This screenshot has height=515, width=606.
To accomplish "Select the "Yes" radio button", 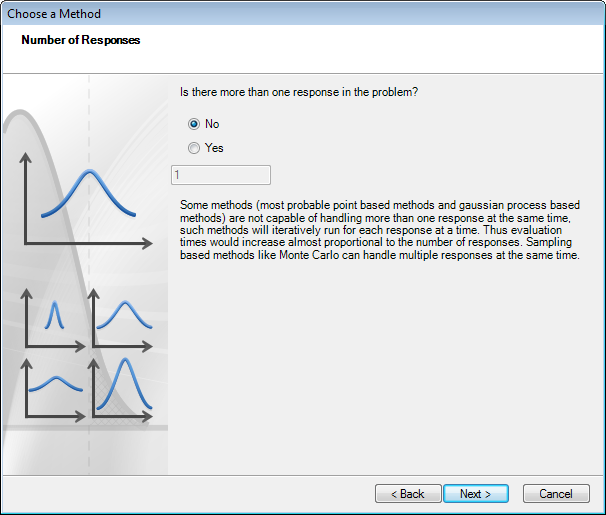I will [x=194, y=148].
